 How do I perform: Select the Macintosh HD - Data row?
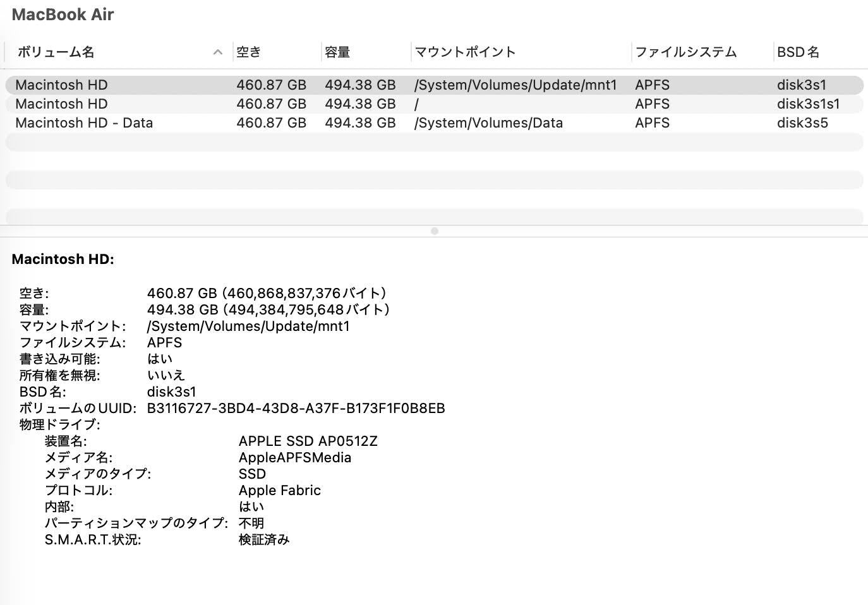pyautogui.click(x=434, y=123)
